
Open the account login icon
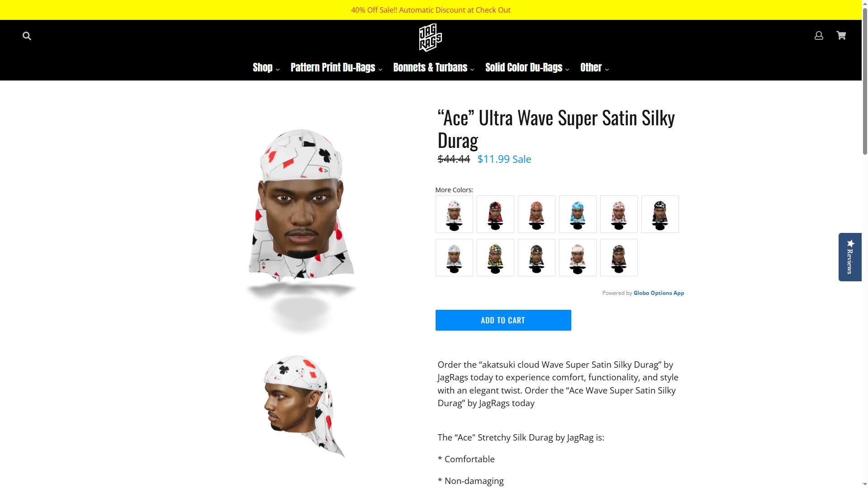[819, 35]
